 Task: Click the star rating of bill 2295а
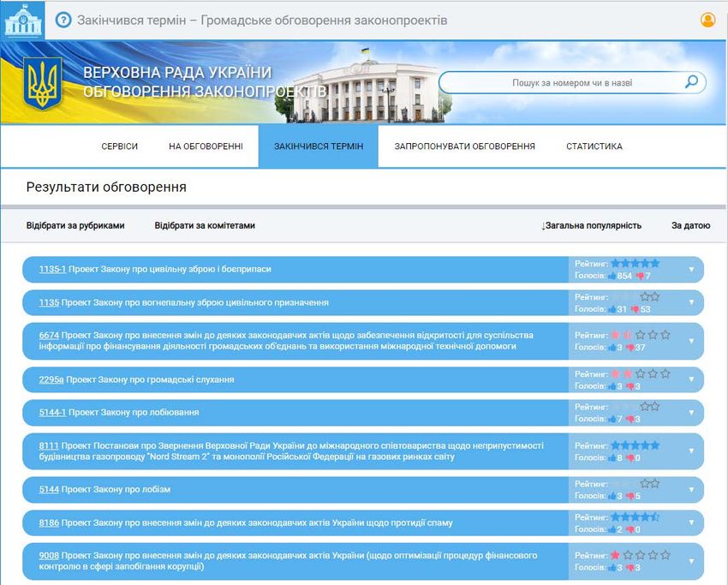(x=641, y=373)
